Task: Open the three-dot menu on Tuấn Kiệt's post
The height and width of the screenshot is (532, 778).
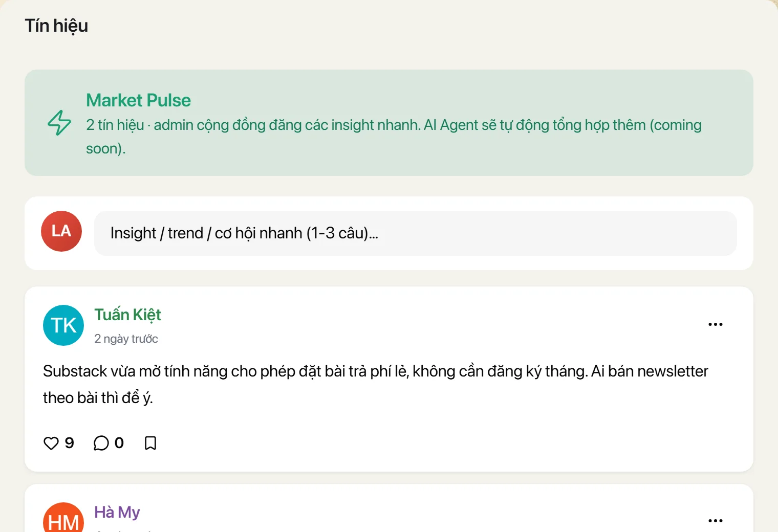Action: [x=716, y=324]
